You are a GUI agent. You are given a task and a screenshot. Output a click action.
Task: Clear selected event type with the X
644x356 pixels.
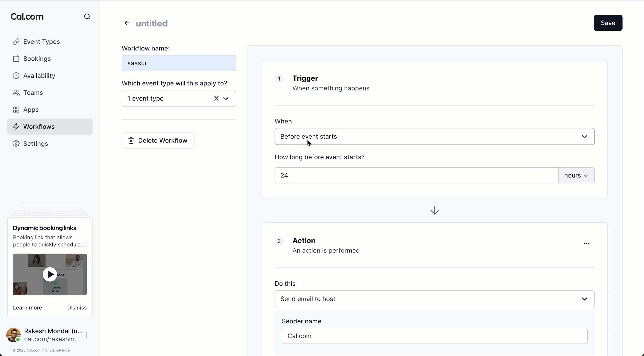216,98
